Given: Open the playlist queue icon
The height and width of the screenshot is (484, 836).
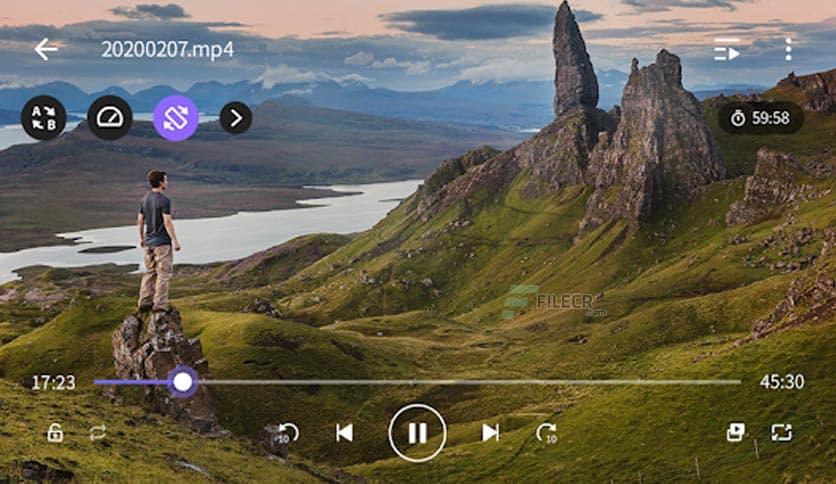Looking at the screenshot, I should tap(727, 50).
